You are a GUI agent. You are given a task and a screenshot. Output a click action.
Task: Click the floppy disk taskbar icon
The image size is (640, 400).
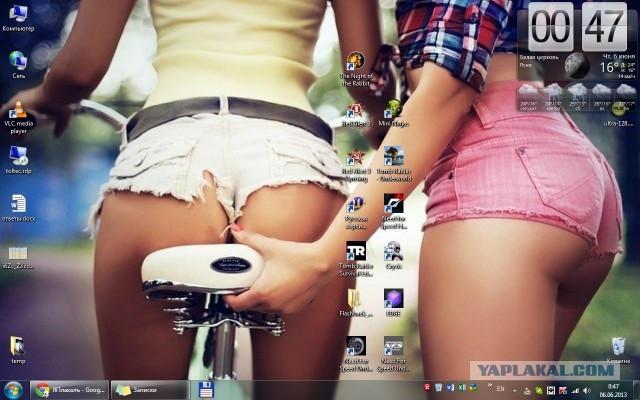tap(206, 390)
